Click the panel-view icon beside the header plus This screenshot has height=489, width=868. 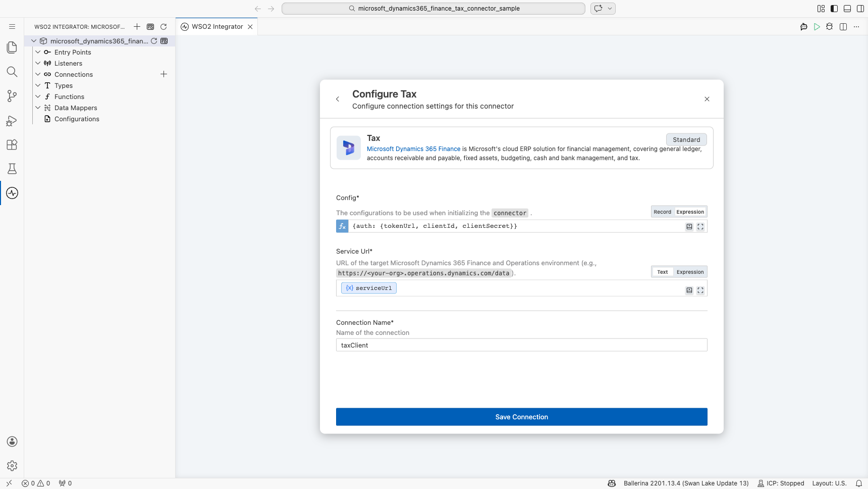click(150, 27)
